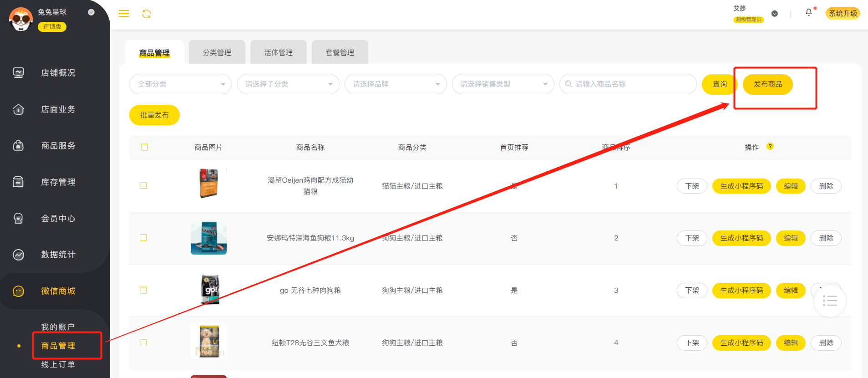This screenshot has width=868, height=378.
Task: Expand the 全部分类 dropdown
Action: click(x=180, y=84)
